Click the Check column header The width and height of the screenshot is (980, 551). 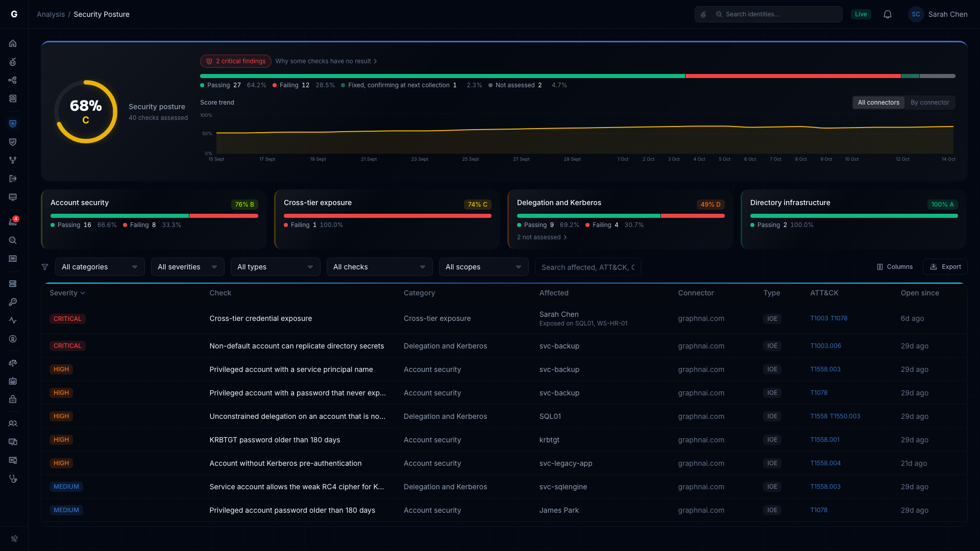220,293
